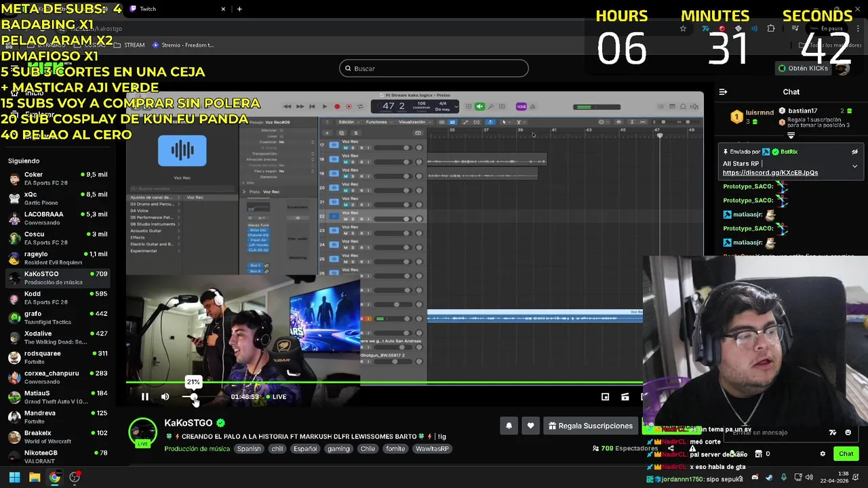Click Regala Suscripciones button
The image size is (868, 488).
tap(591, 426)
